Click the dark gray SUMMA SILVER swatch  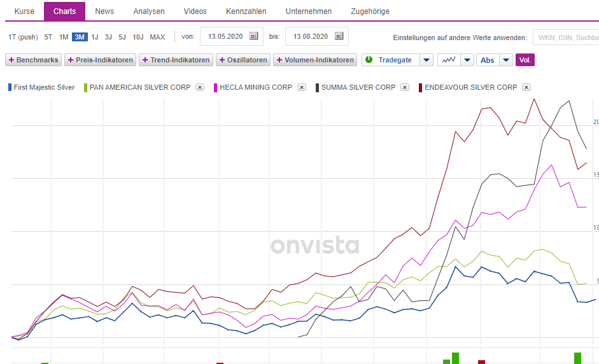click(x=317, y=87)
